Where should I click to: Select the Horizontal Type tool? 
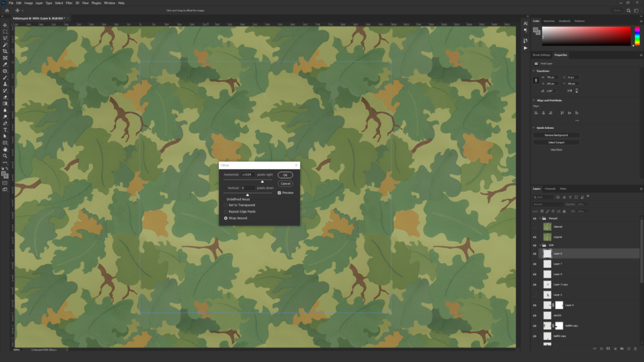(x=5, y=129)
